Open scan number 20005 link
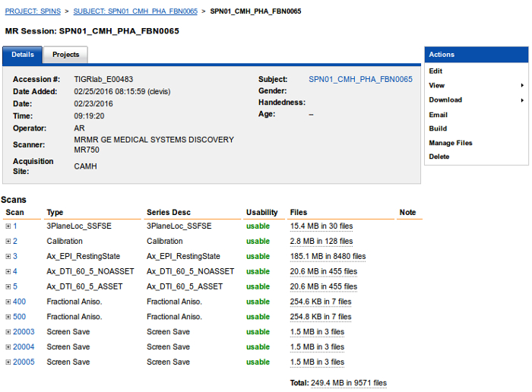This screenshot has height=392, width=532. 24,362
